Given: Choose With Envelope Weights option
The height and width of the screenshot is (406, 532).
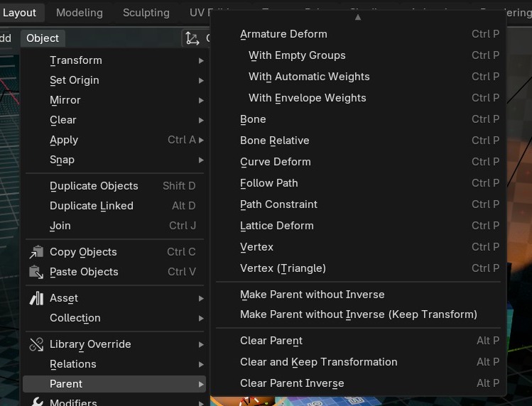Looking at the screenshot, I should (x=358, y=98).
